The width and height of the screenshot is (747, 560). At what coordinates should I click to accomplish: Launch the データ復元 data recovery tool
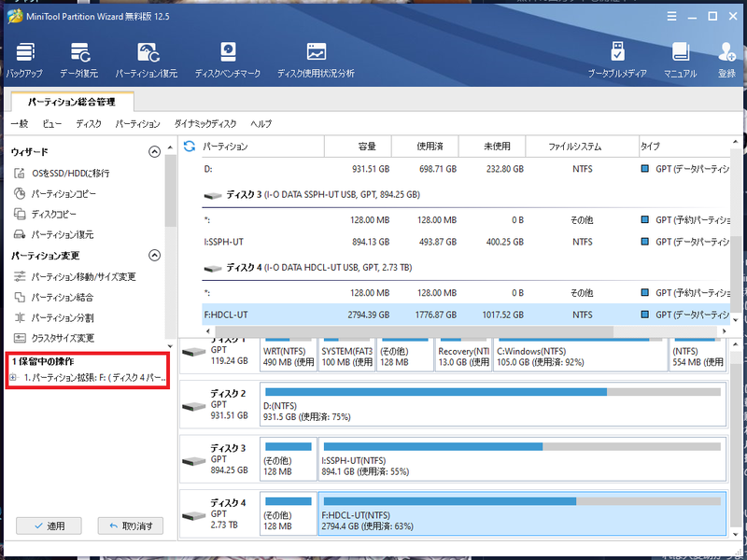coord(79,60)
